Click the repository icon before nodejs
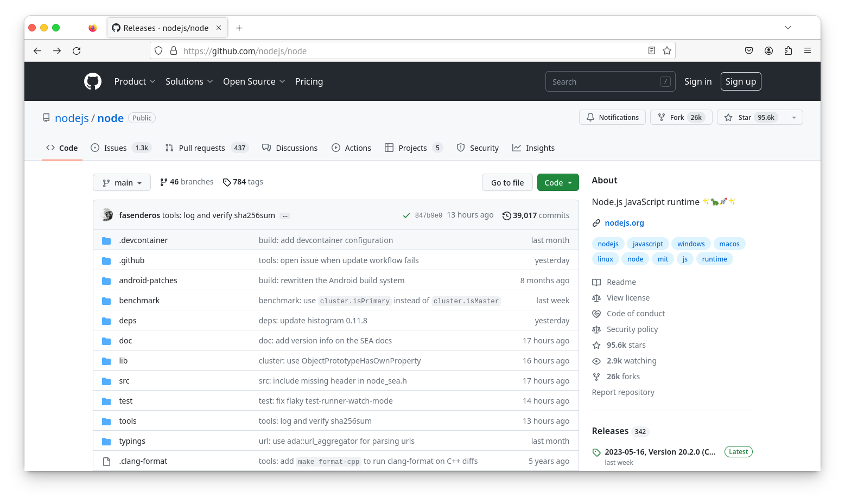845x504 pixels. pyautogui.click(x=46, y=118)
